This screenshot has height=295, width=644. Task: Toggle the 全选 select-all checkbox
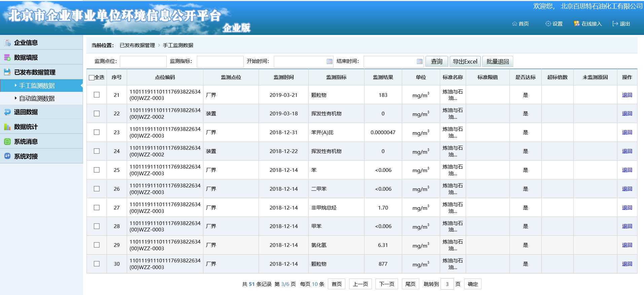(x=91, y=78)
